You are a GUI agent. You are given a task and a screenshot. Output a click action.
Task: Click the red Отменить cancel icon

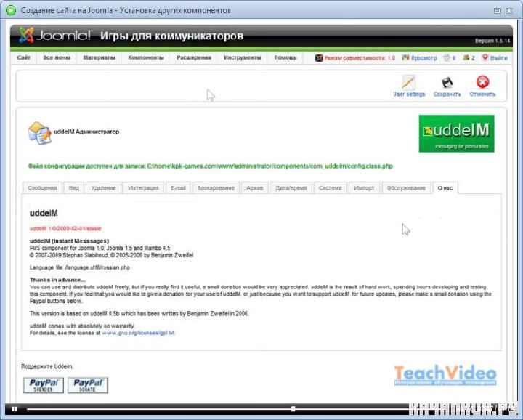[x=482, y=81]
